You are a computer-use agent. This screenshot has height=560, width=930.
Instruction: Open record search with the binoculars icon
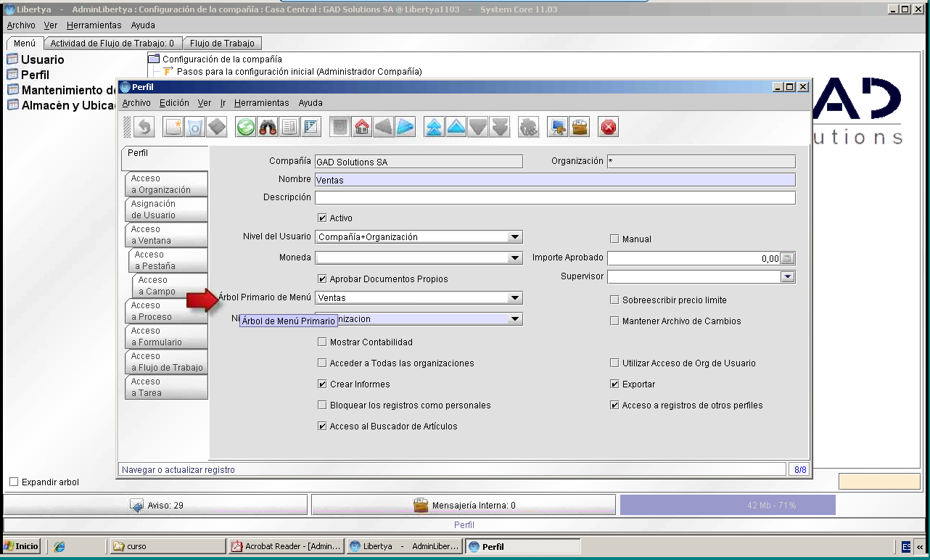(268, 128)
